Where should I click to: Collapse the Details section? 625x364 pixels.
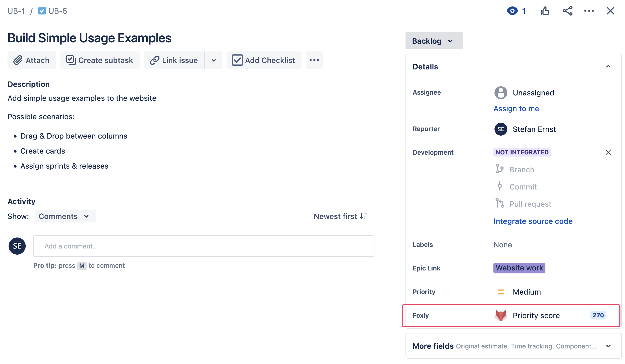(608, 66)
